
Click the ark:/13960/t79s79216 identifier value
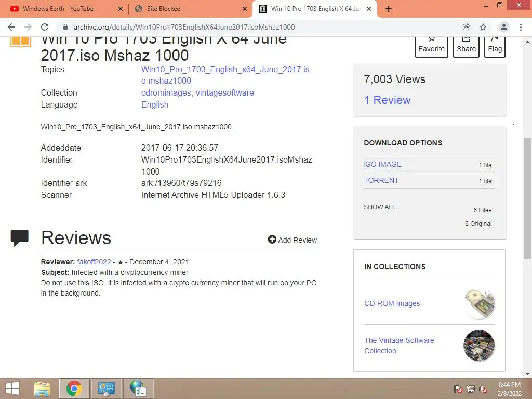point(181,183)
